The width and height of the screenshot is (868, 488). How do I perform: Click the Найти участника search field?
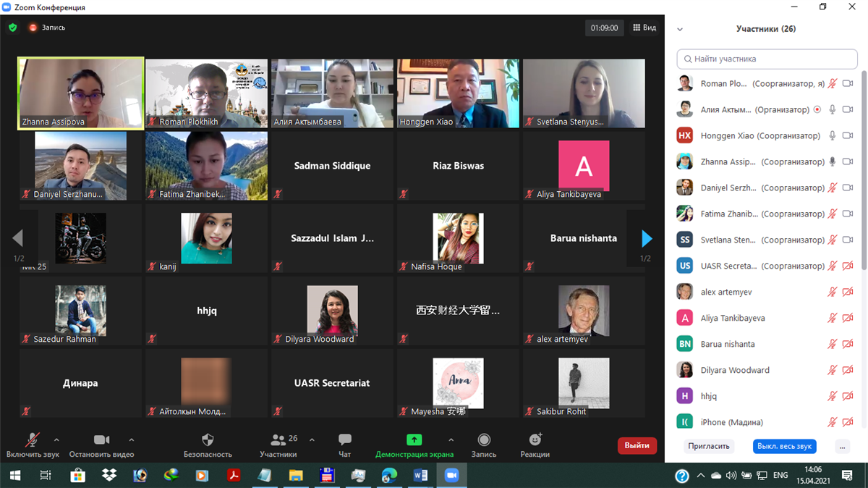pyautogui.click(x=767, y=59)
